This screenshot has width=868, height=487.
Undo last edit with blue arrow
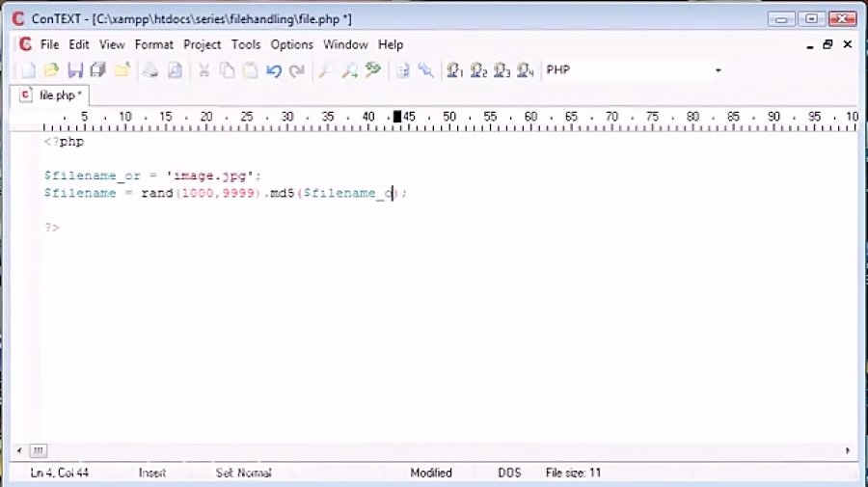[274, 70]
